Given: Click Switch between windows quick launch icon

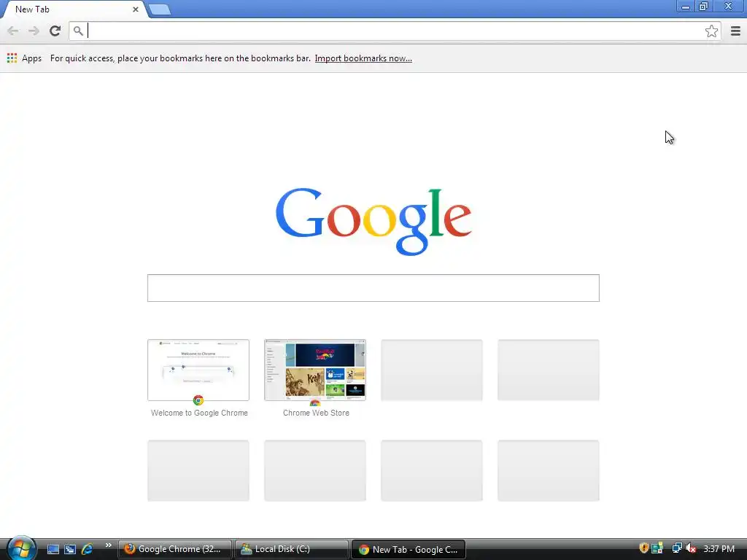Looking at the screenshot, I should 70,549.
